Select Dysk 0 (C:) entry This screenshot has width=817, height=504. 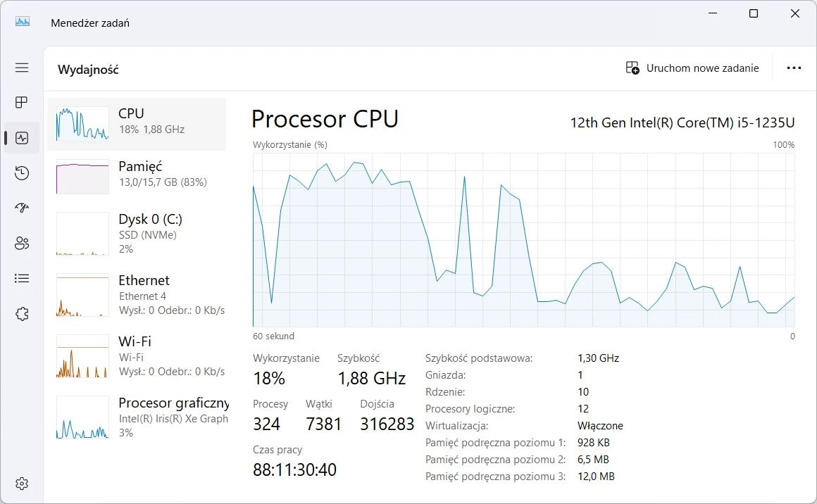pos(137,234)
